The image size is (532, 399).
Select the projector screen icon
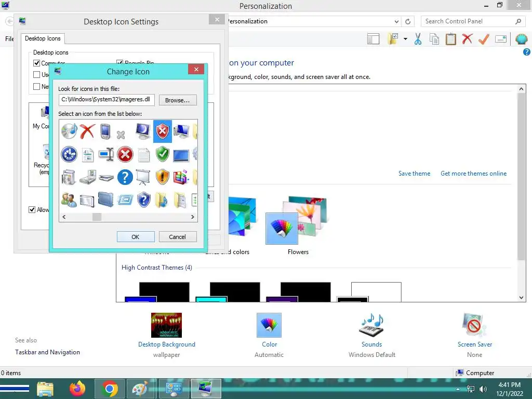pyautogui.click(x=143, y=177)
